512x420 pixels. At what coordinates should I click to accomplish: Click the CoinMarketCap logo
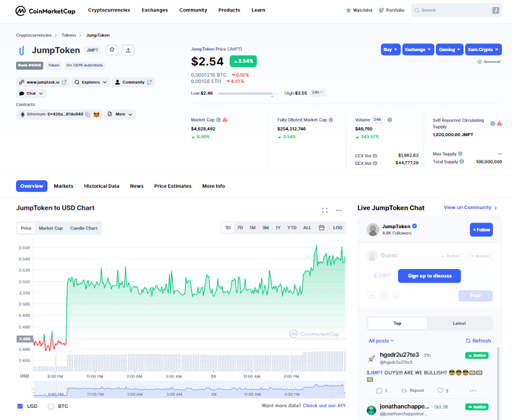click(45, 11)
